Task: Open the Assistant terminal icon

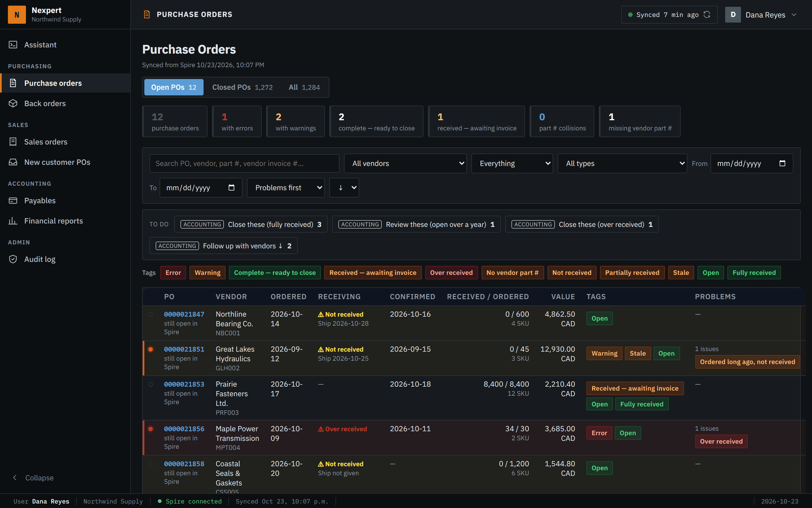Action: pos(13,45)
